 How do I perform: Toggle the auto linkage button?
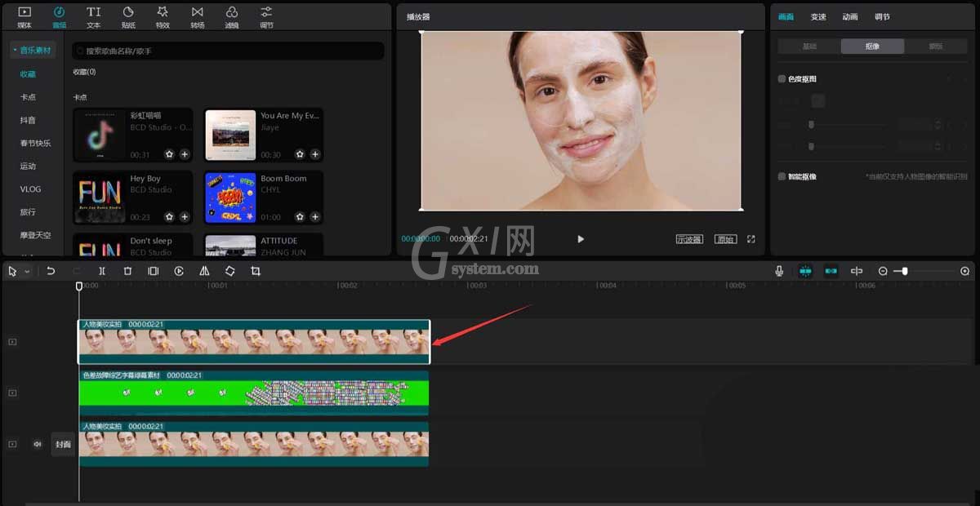click(831, 271)
